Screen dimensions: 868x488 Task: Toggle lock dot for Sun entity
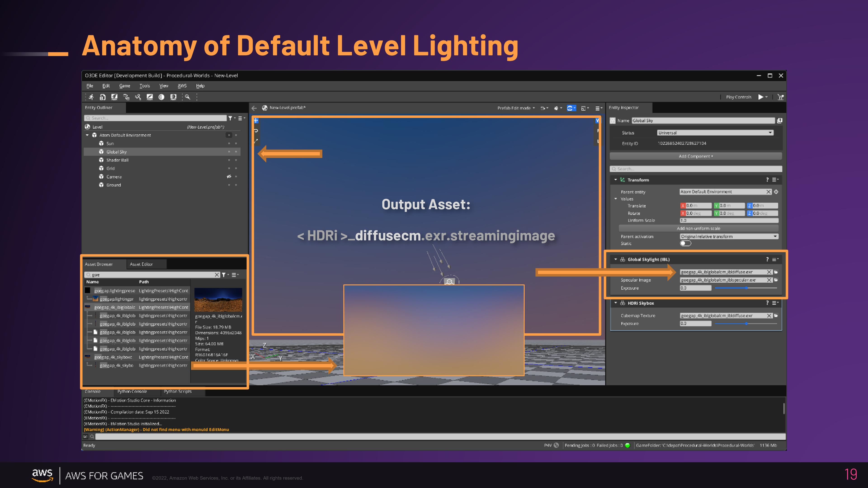click(236, 143)
